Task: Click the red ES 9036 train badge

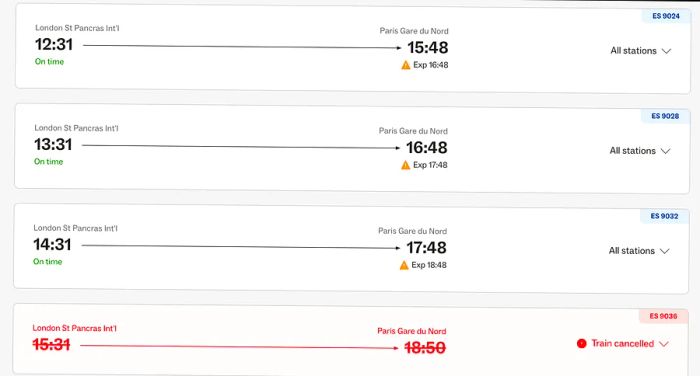Action: click(663, 316)
